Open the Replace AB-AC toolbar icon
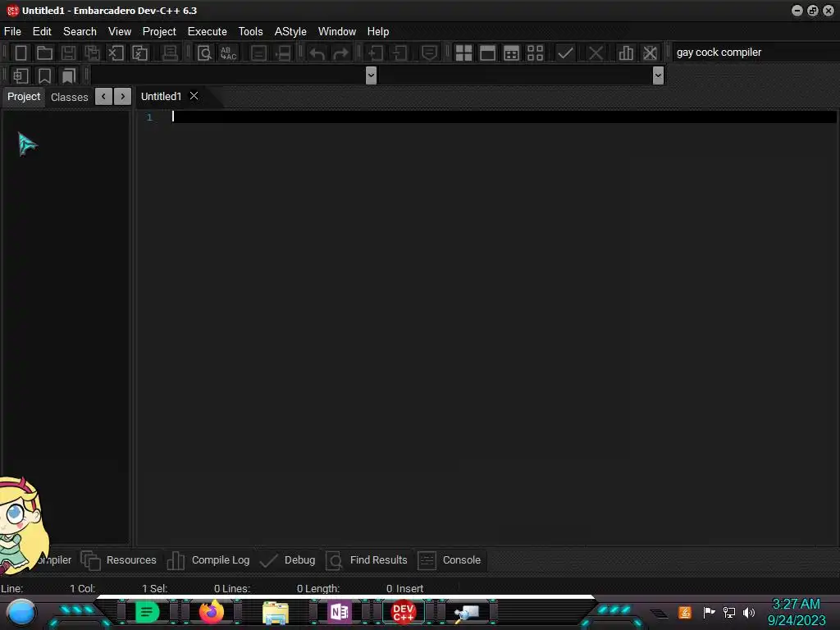Viewport: 840px width, 630px height. 228,52
